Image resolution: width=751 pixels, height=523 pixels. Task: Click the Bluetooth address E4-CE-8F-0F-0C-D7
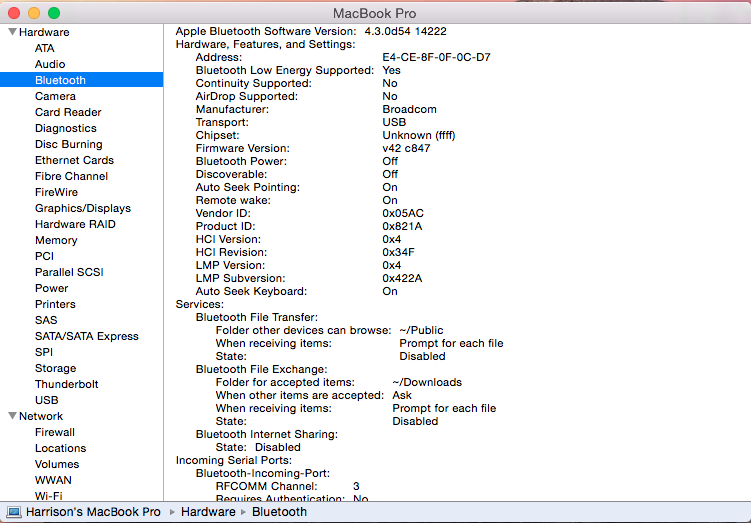click(436, 57)
